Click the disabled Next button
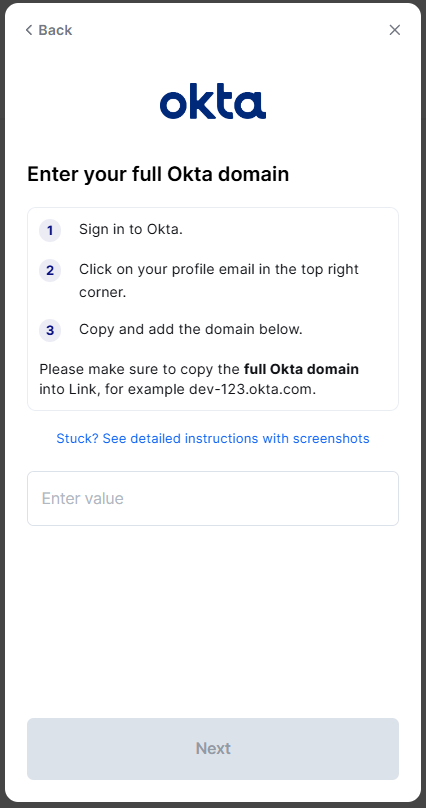Screen dimensions: 426x808 (x=213, y=749)
